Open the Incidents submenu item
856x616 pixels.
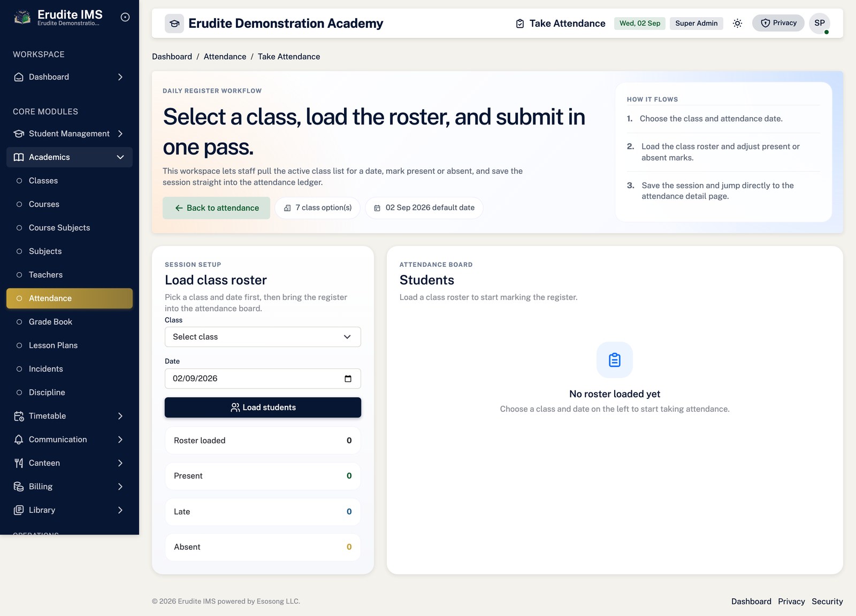pos(70,369)
